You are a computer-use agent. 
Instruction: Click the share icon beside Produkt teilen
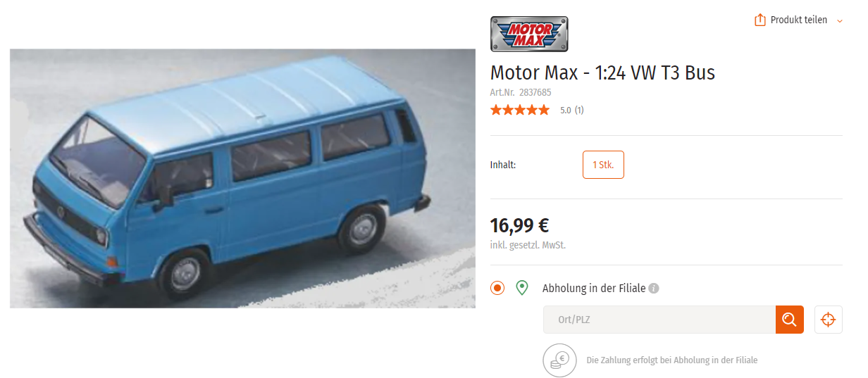point(760,20)
